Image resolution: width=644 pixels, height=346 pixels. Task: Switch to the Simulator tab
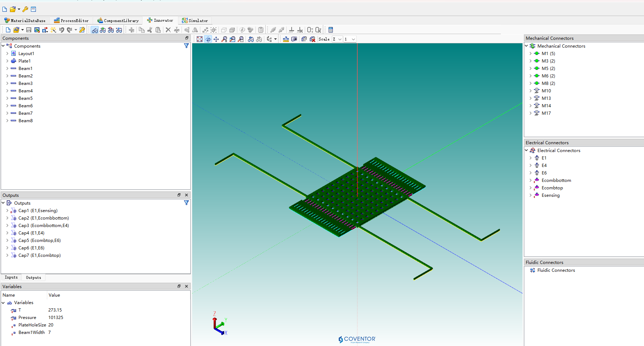pyautogui.click(x=195, y=21)
